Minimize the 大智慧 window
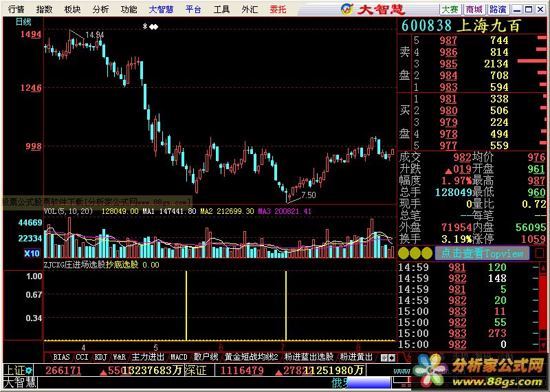 517,10
